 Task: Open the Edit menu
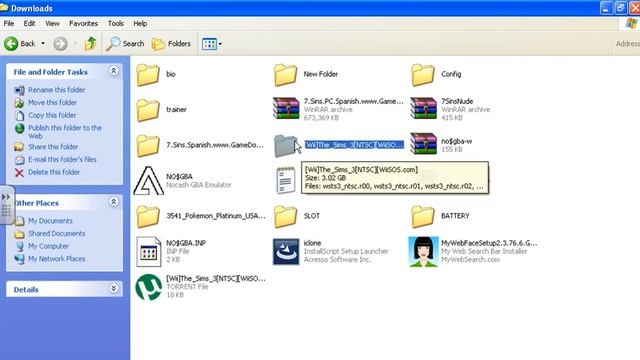pyautogui.click(x=29, y=23)
